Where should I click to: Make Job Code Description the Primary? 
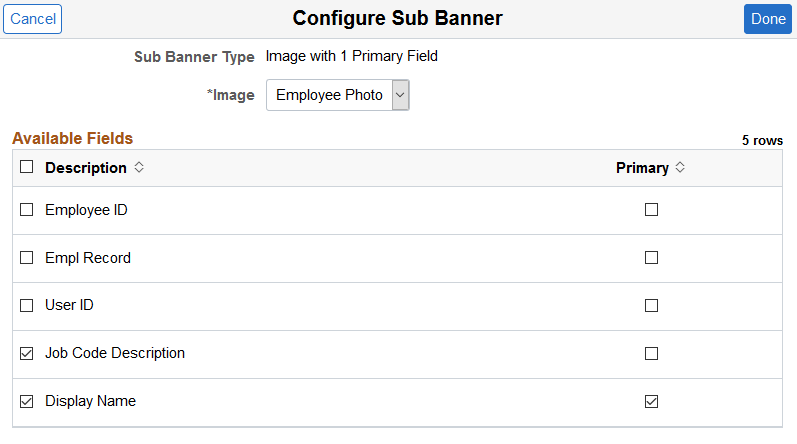point(651,353)
